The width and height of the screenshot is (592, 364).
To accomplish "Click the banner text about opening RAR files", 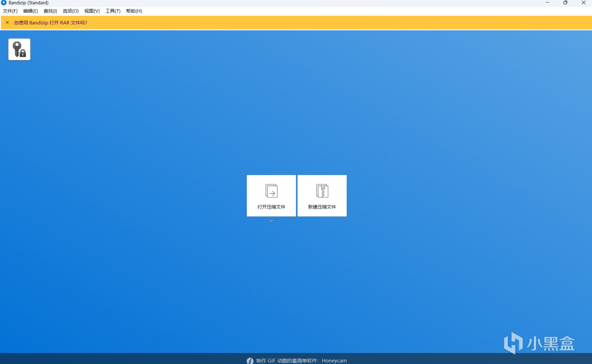I will [50, 23].
